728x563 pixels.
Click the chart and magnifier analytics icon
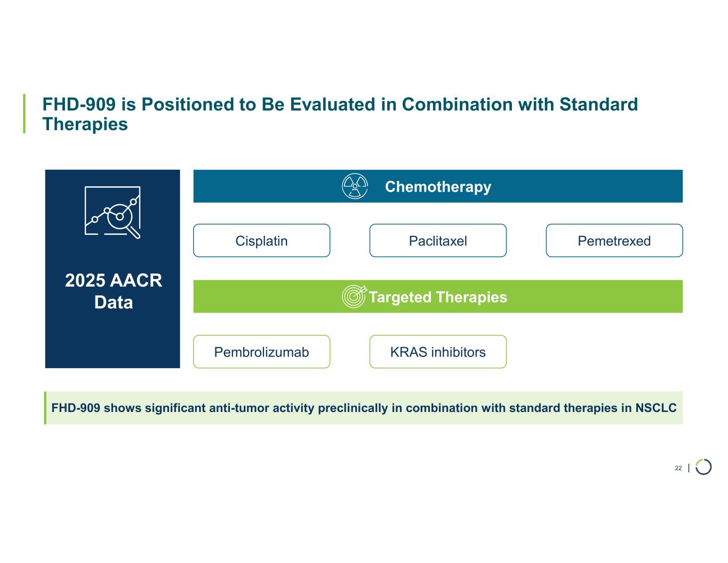pos(113,211)
